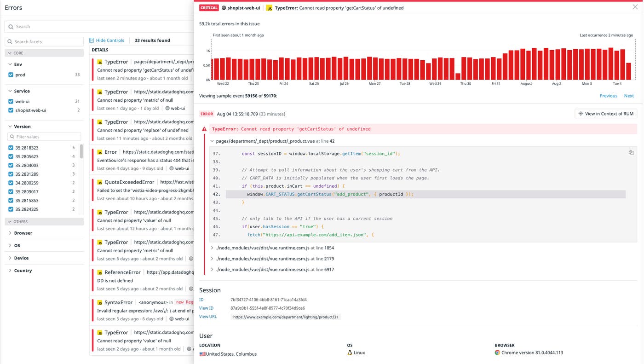Image resolution: width=644 pixels, height=364 pixels.
Task: Click the Hide Controls panel icon
Action: tap(92, 40)
